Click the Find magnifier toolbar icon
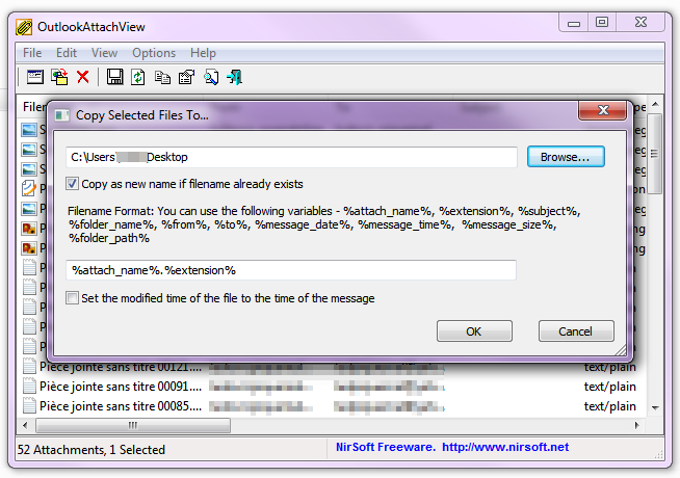680x478 pixels. 211,77
